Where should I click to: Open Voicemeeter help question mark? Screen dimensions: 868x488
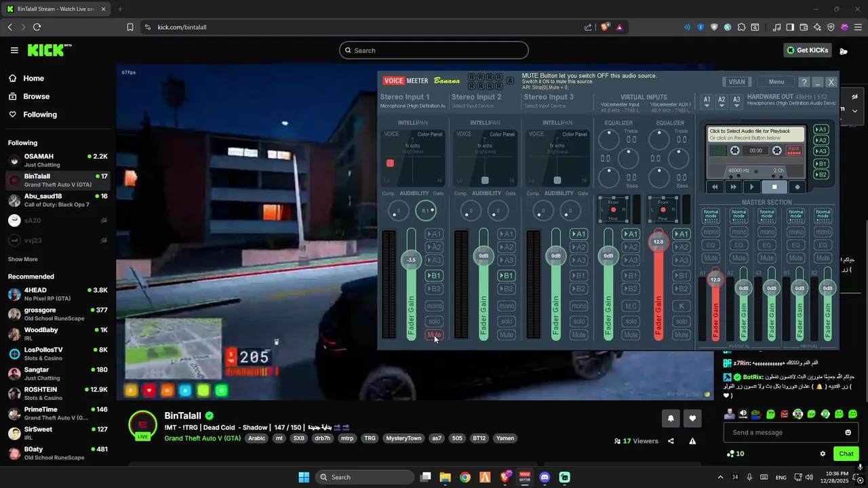click(x=804, y=82)
